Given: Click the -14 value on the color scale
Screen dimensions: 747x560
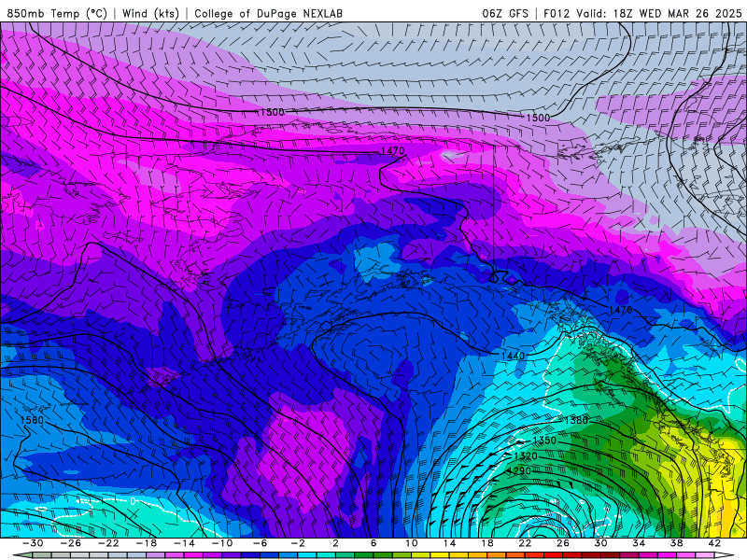Looking at the screenshot, I should tap(184, 543).
